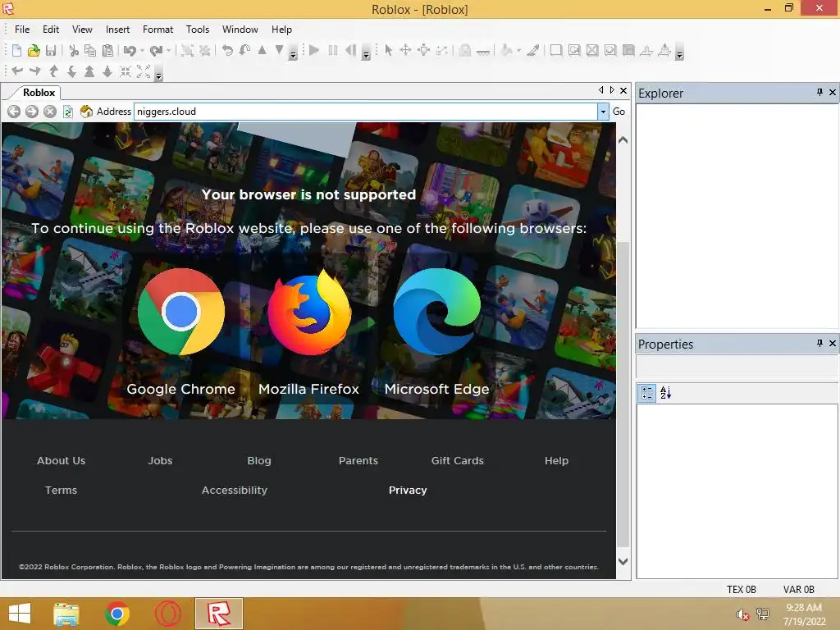Click the Go button
The width and height of the screenshot is (840, 630).
619,112
